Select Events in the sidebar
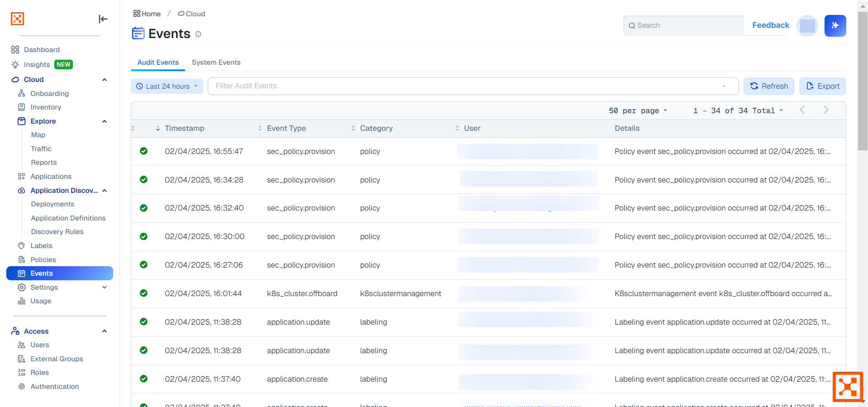This screenshot has height=407, width=868. click(x=60, y=273)
